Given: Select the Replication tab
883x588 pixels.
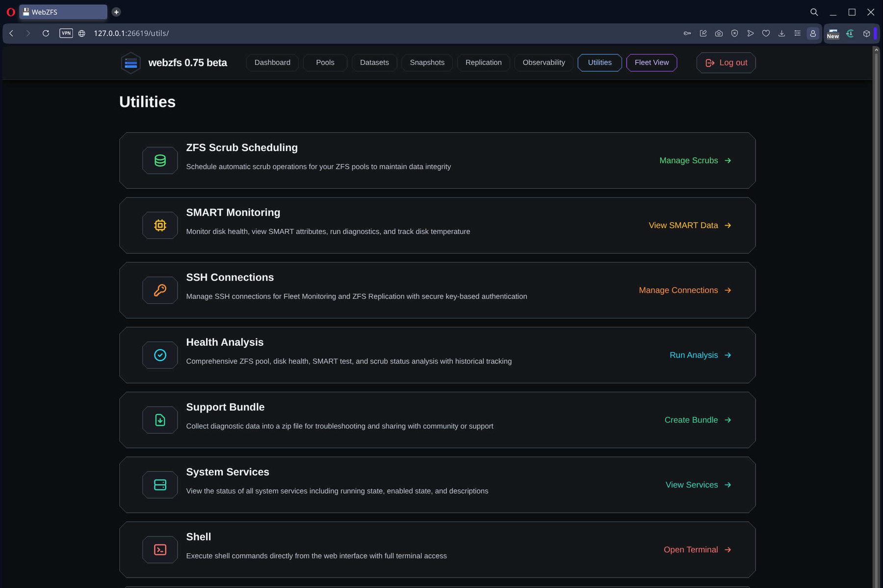Looking at the screenshot, I should click(x=484, y=62).
